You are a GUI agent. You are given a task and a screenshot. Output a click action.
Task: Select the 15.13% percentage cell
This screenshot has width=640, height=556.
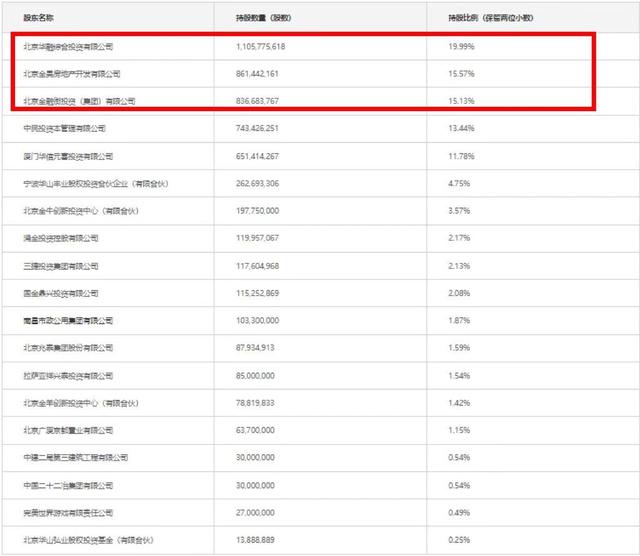click(461, 101)
